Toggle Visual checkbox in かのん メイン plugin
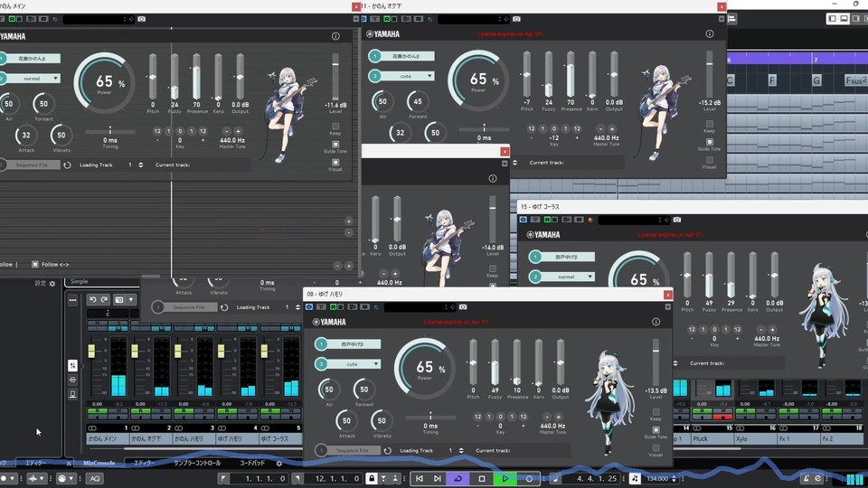 (335, 163)
